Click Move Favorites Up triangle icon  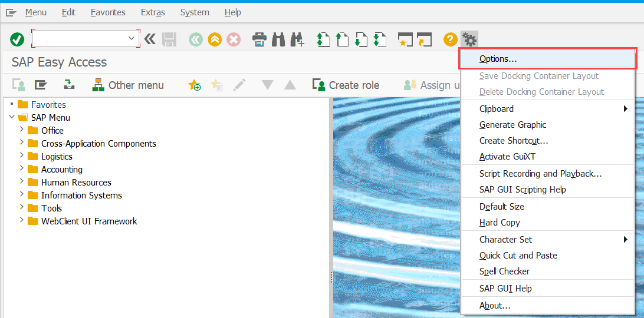click(290, 85)
